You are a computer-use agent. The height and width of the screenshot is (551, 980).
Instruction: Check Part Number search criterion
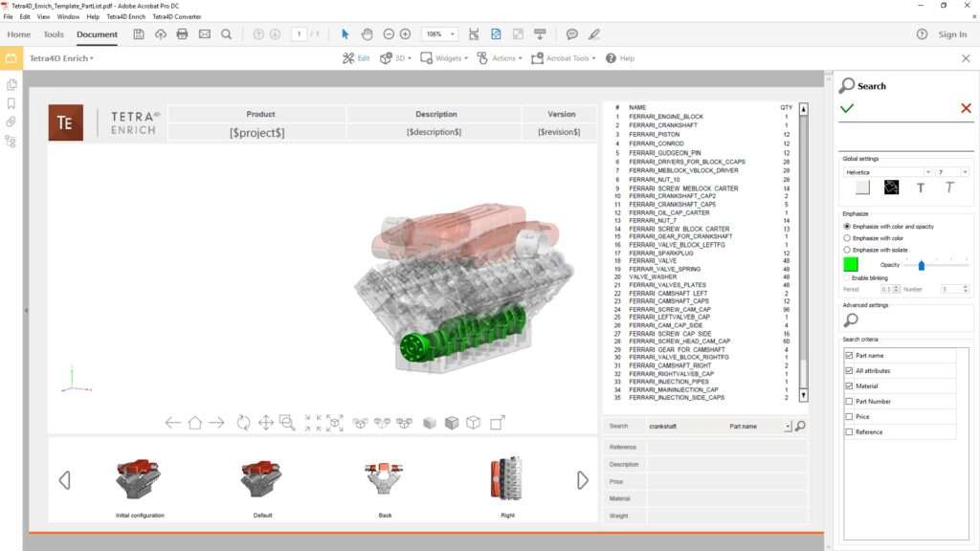[x=849, y=401]
